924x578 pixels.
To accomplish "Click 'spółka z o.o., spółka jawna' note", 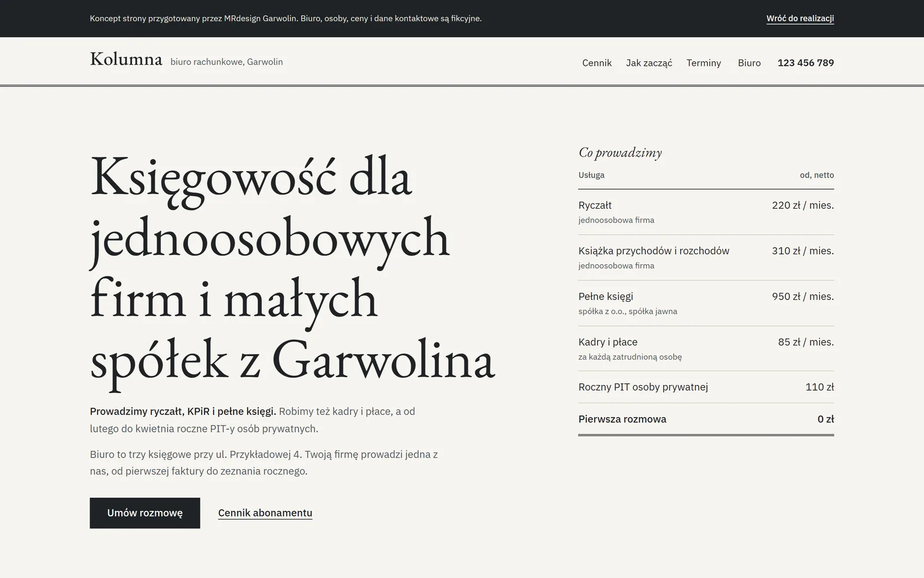I will pyautogui.click(x=628, y=312).
